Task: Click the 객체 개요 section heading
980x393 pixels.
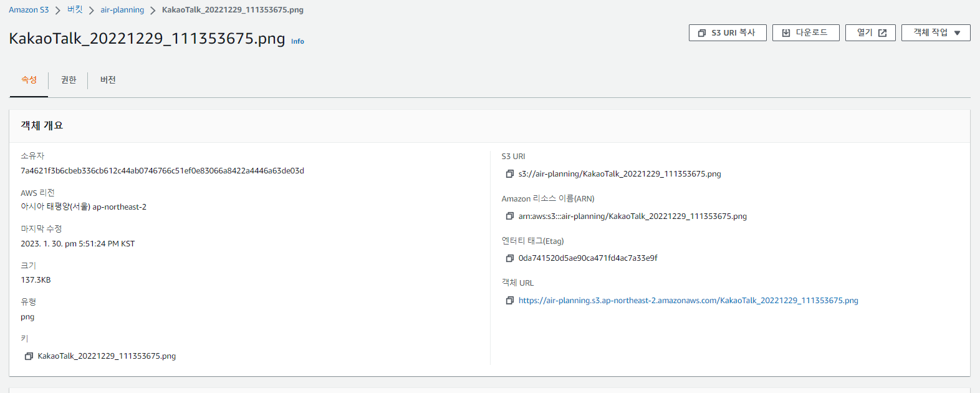Action: click(42, 125)
